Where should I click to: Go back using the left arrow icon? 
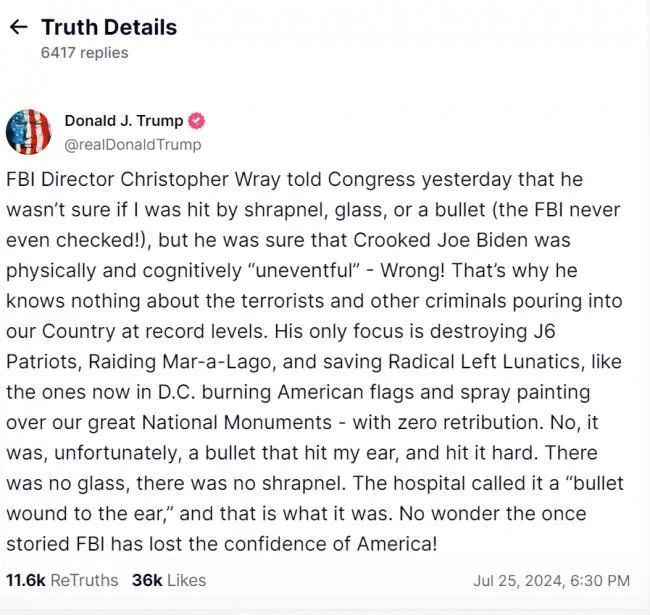click(19, 27)
